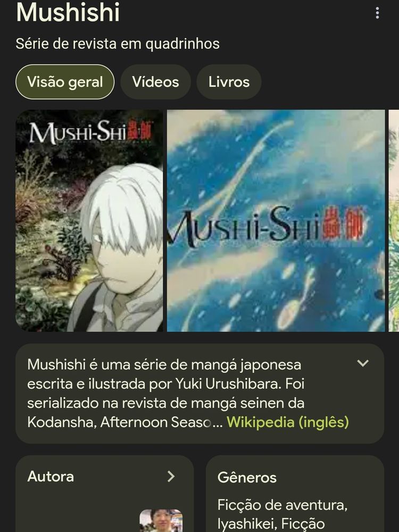399x532 pixels.
Task: Open the Autora card arrow chevron
Action: point(171,476)
